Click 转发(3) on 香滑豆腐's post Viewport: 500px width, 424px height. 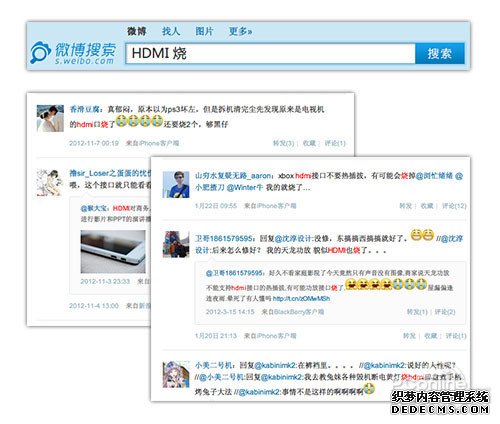283,143
